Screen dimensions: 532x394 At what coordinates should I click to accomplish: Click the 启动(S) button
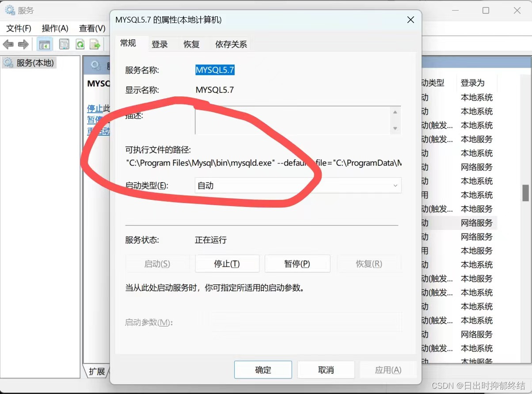point(157,264)
